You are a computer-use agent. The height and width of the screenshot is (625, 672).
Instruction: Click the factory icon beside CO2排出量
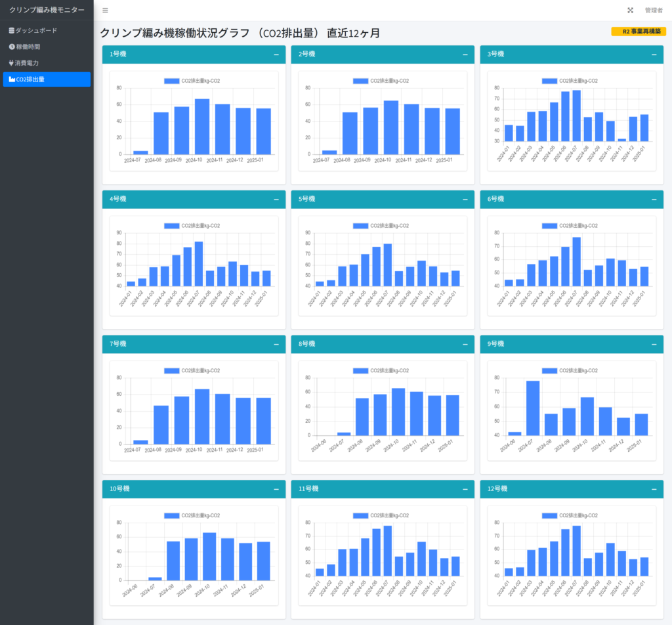click(11, 79)
